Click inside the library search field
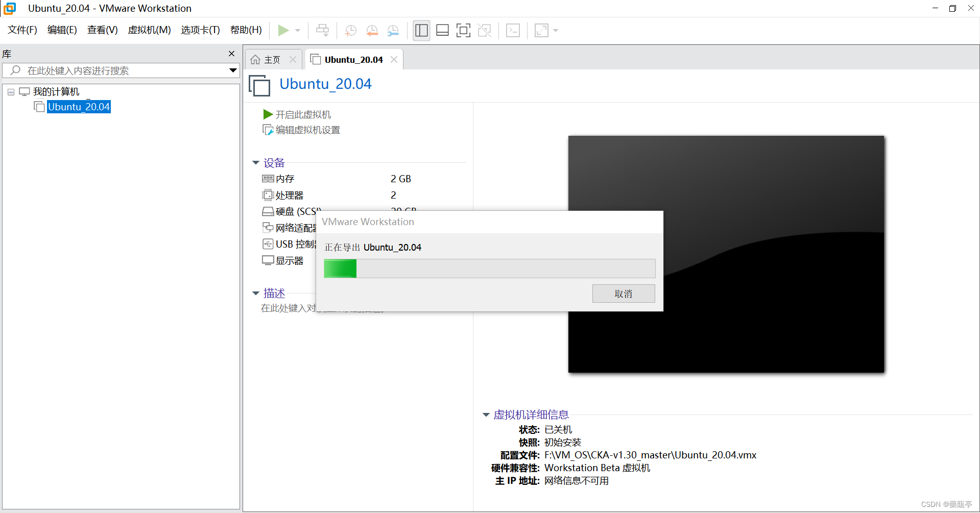 (x=102, y=70)
